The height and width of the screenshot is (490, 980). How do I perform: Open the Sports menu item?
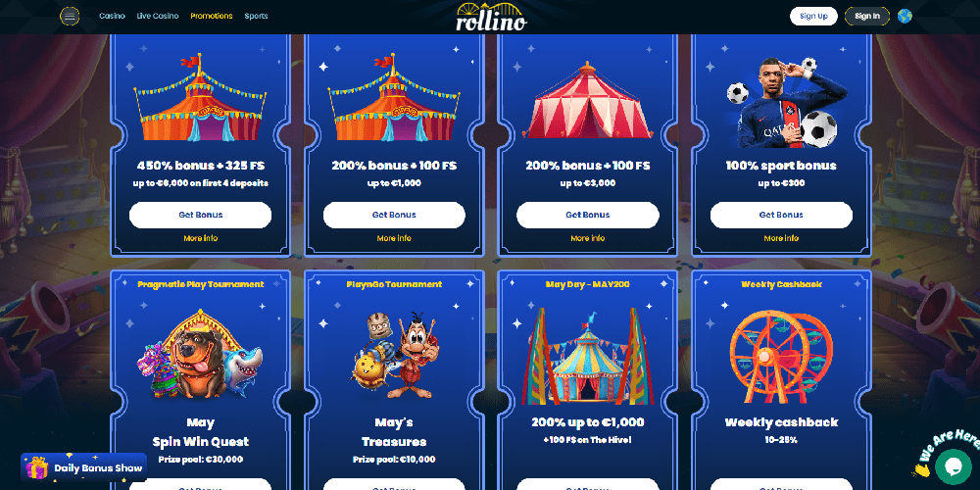256,17
